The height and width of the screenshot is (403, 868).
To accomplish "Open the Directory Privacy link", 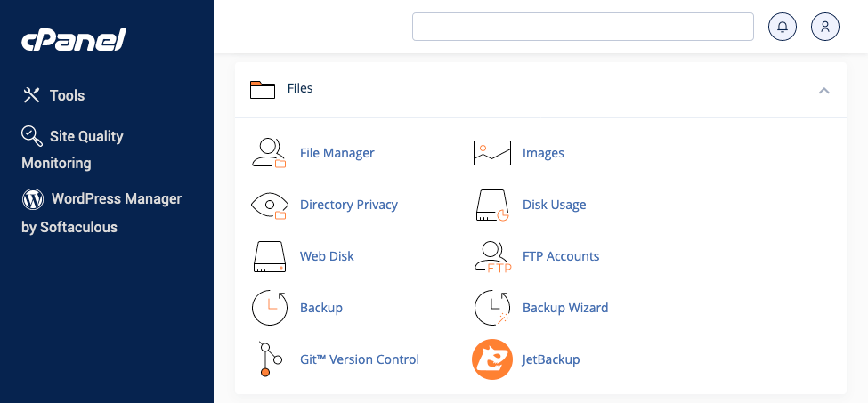I will click(x=349, y=206).
